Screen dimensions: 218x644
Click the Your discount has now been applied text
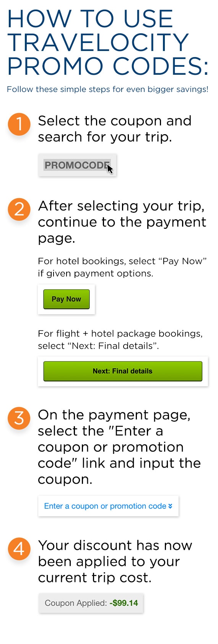pyautogui.click(x=115, y=561)
